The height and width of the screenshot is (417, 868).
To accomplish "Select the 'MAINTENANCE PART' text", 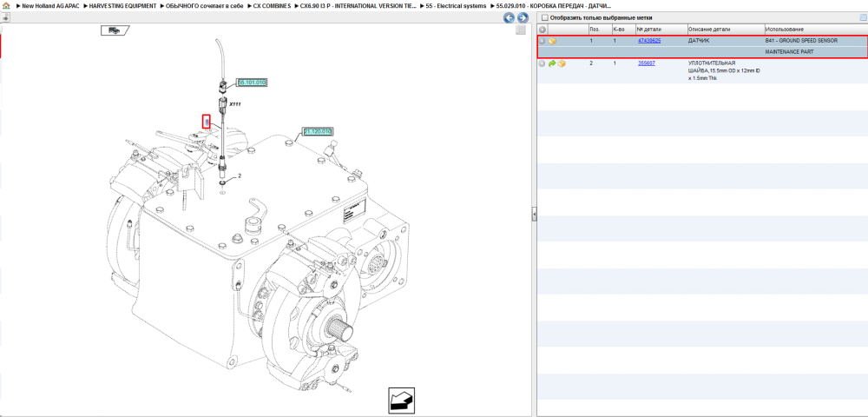I will tap(789, 52).
